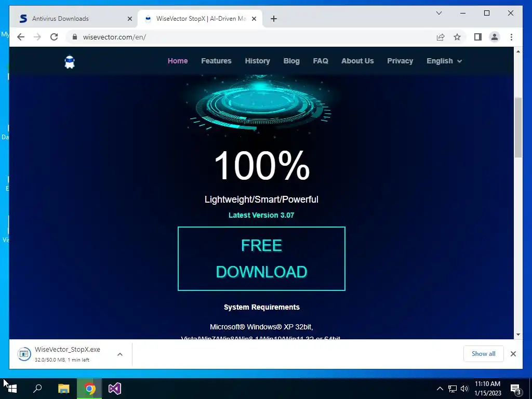Click the Chrome taskbar icon

89,389
